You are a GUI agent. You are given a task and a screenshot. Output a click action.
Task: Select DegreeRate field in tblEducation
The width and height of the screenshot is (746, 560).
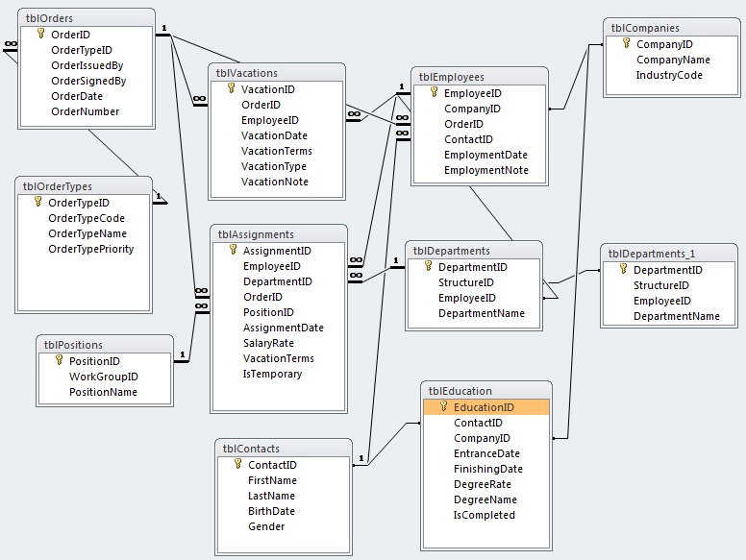(486, 484)
